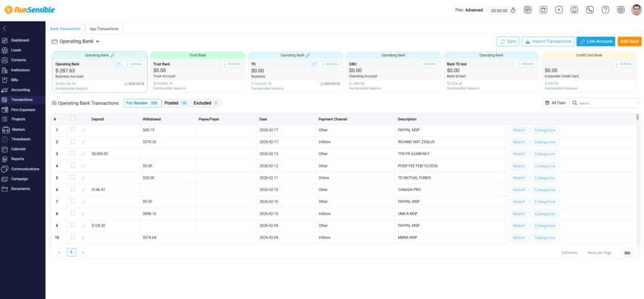Tick the checkbox for row 8 UNICA MSP
644x299 pixels.
[73, 213]
